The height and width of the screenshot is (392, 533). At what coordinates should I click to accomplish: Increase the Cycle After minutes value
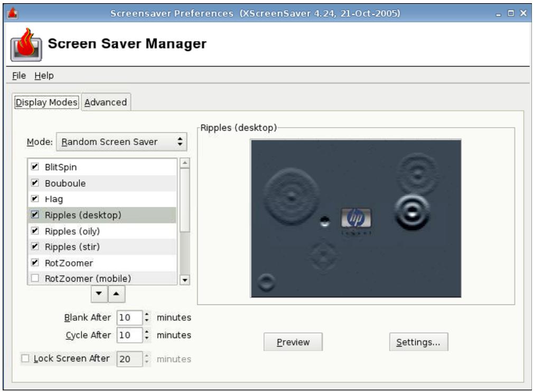(x=146, y=331)
